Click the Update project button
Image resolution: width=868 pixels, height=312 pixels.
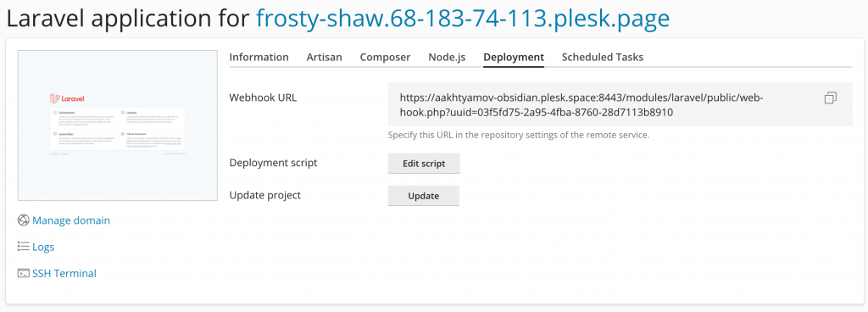424,196
